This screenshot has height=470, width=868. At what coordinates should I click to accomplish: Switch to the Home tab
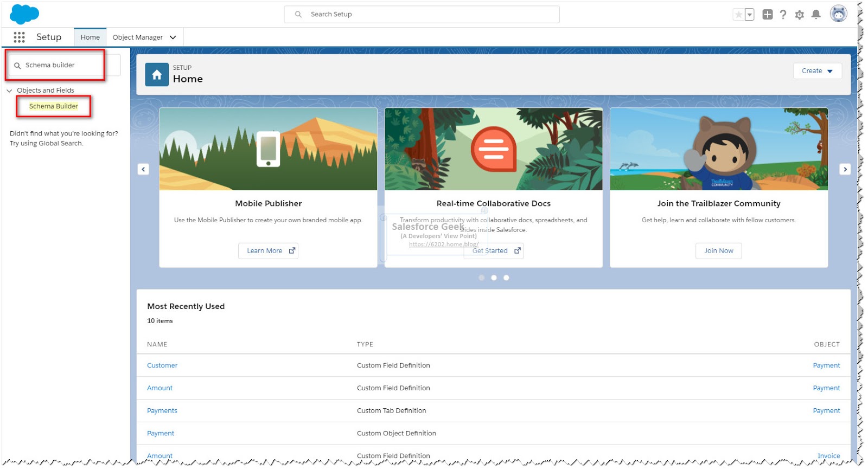point(90,37)
